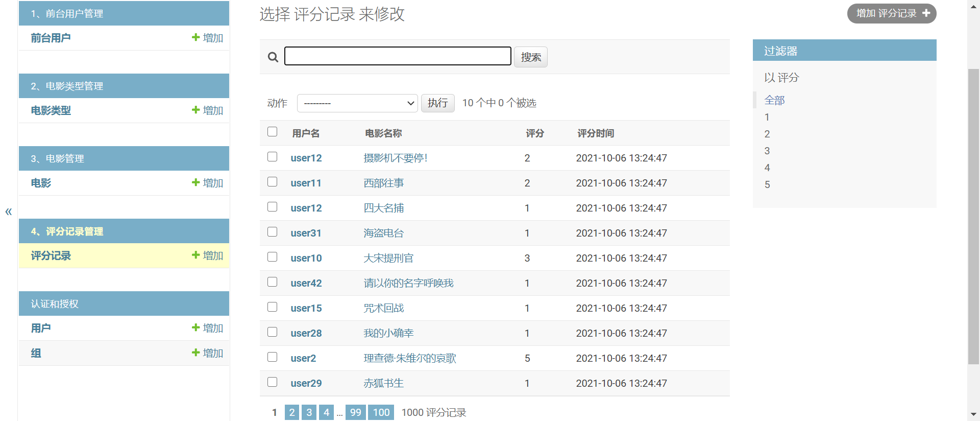Open 组 under 认证和授权
980x421 pixels.
pyautogui.click(x=36, y=353)
